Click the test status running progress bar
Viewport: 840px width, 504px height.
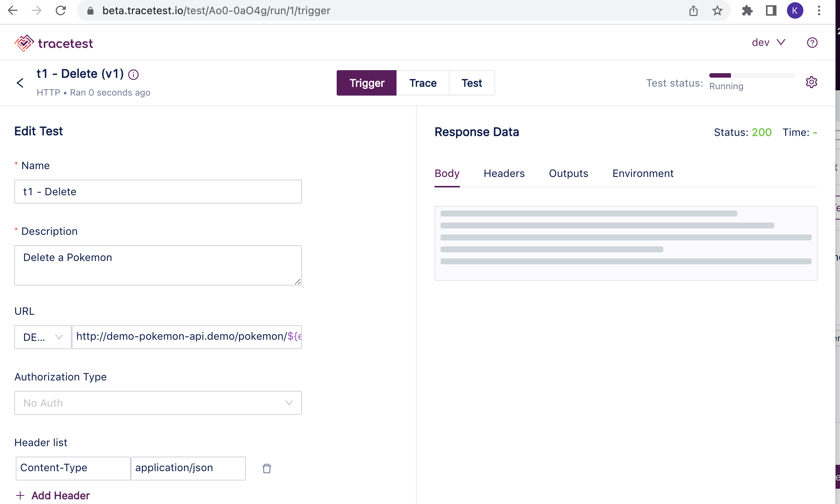(752, 75)
